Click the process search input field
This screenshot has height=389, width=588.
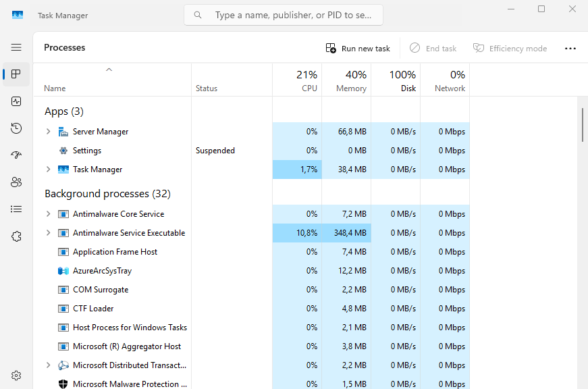pyautogui.click(x=290, y=15)
